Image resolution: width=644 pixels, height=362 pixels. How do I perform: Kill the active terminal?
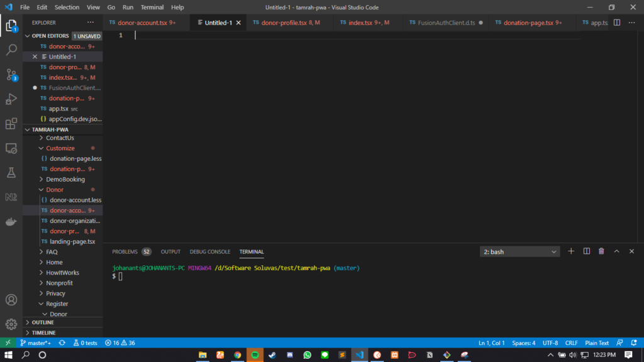pos(601,251)
